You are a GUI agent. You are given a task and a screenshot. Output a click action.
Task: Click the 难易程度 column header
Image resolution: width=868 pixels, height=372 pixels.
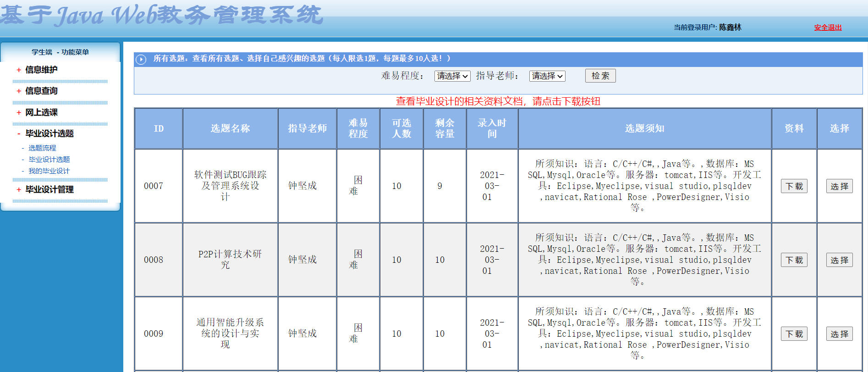coord(358,129)
